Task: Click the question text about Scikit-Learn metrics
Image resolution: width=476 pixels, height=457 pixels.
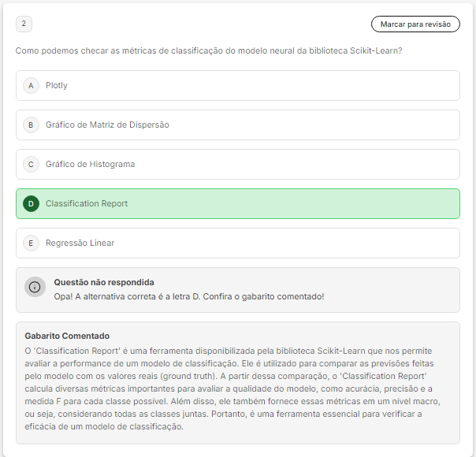Action: point(210,50)
